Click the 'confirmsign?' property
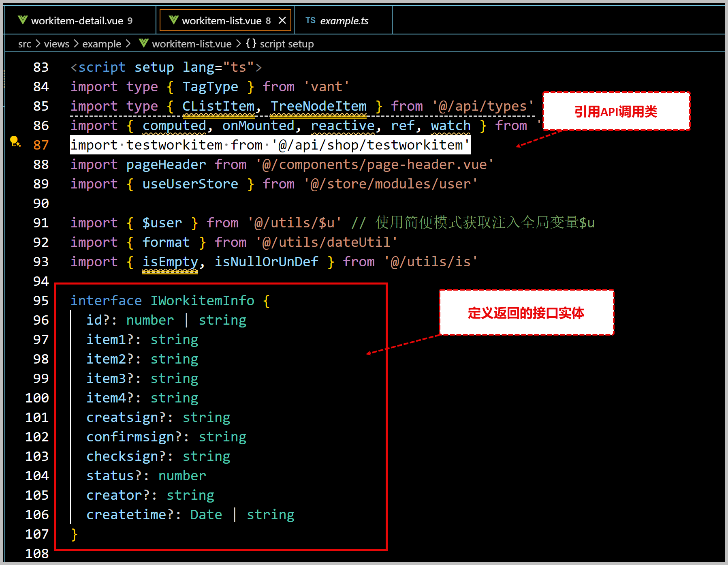This screenshot has height=565, width=728. point(134,437)
